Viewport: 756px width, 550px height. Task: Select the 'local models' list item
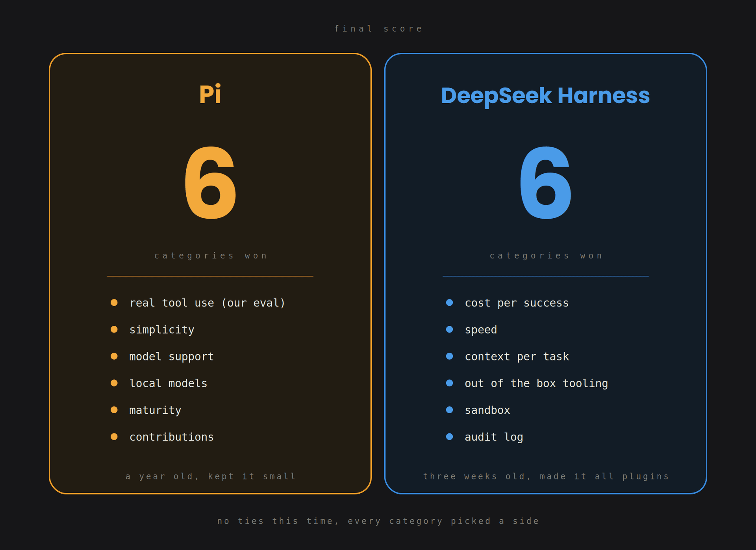pyautogui.click(x=168, y=383)
